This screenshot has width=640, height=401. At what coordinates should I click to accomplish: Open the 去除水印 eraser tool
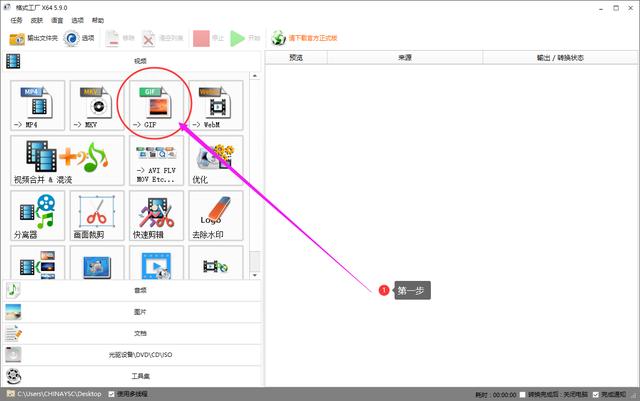(216, 215)
